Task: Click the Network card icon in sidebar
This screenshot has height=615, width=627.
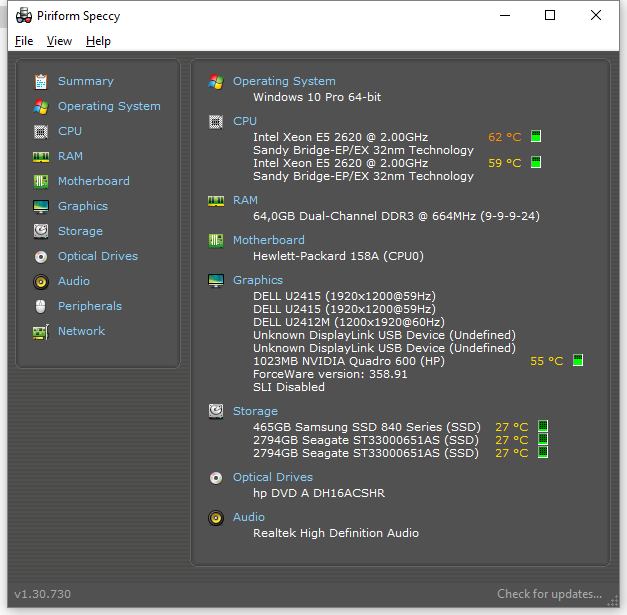Action: point(41,332)
